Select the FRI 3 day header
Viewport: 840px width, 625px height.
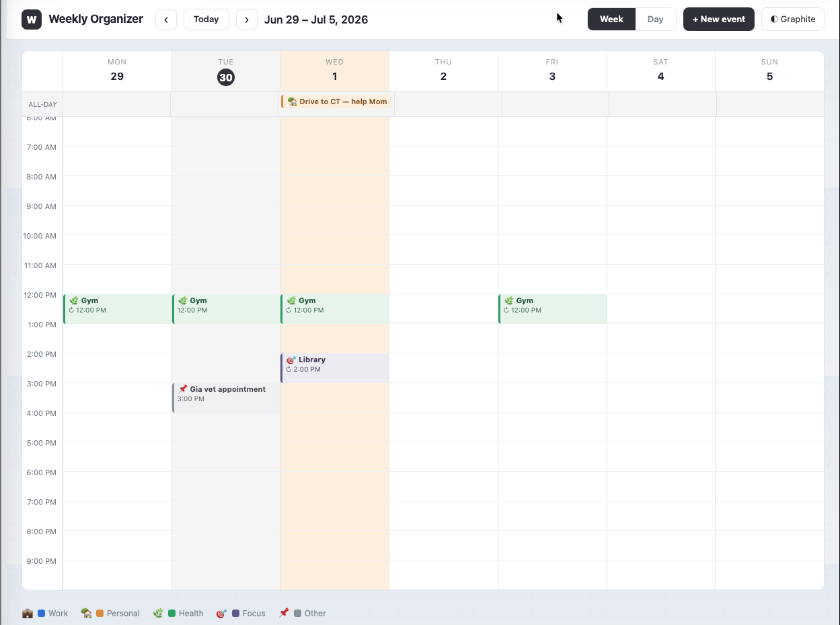[x=552, y=71]
